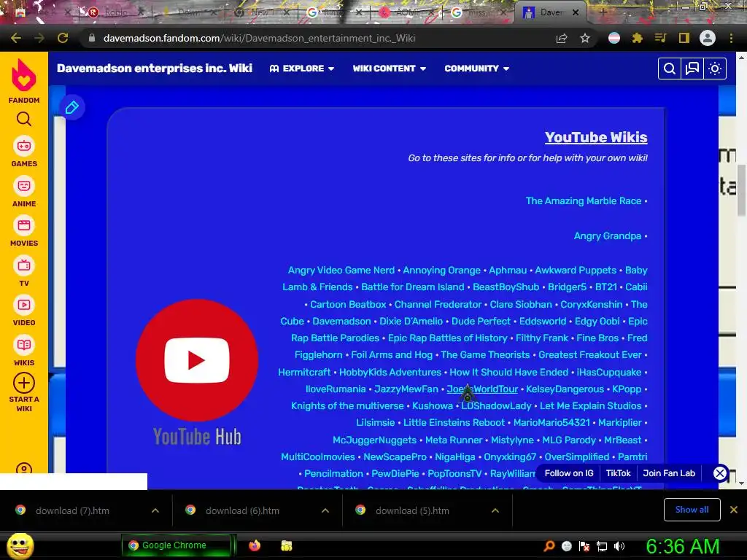
Task: Open the Battle for Dream Island link
Action: (413, 287)
